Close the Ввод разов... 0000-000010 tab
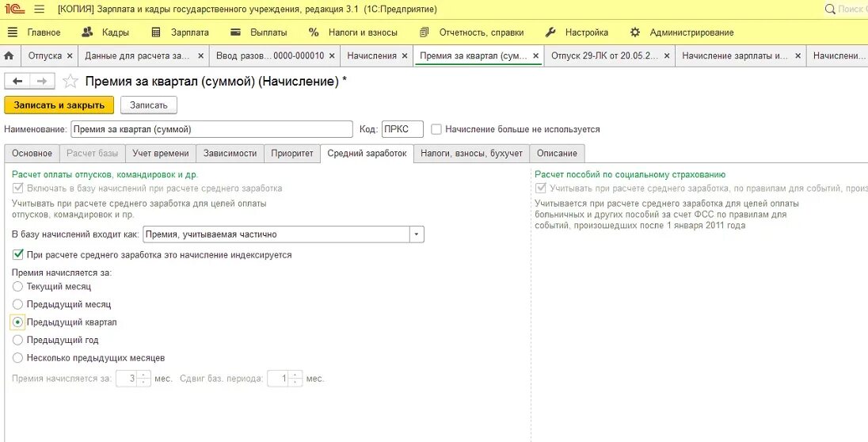The height and width of the screenshot is (442, 868). click(332, 56)
